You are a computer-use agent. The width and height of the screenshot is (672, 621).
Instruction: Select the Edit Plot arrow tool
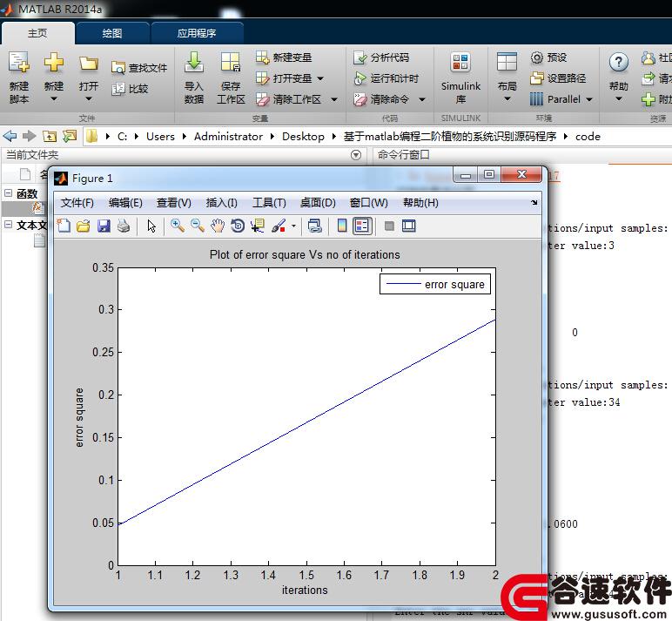click(151, 226)
